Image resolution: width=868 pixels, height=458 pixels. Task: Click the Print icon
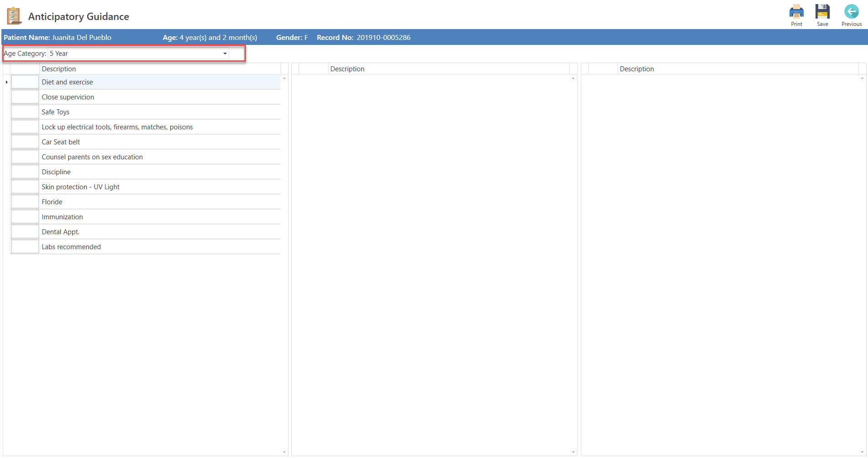point(796,12)
